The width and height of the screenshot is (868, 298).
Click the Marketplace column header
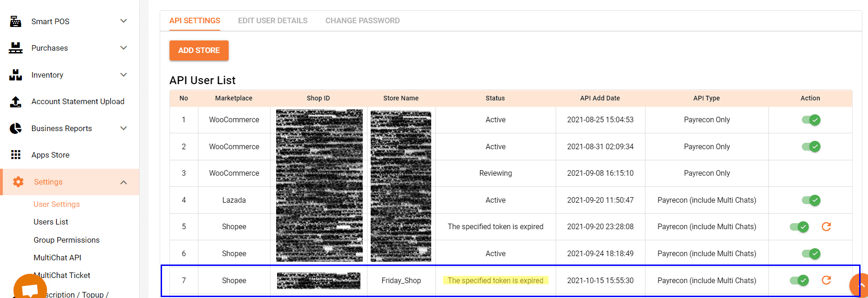click(234, 98)
